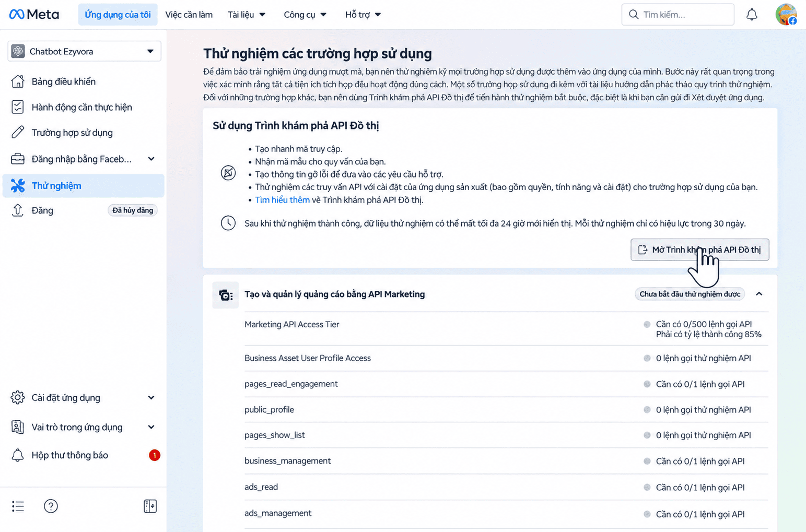This screenshot has width=806, height=532.
Task: Select the ads_management permission row
Action: coord(506,514)
